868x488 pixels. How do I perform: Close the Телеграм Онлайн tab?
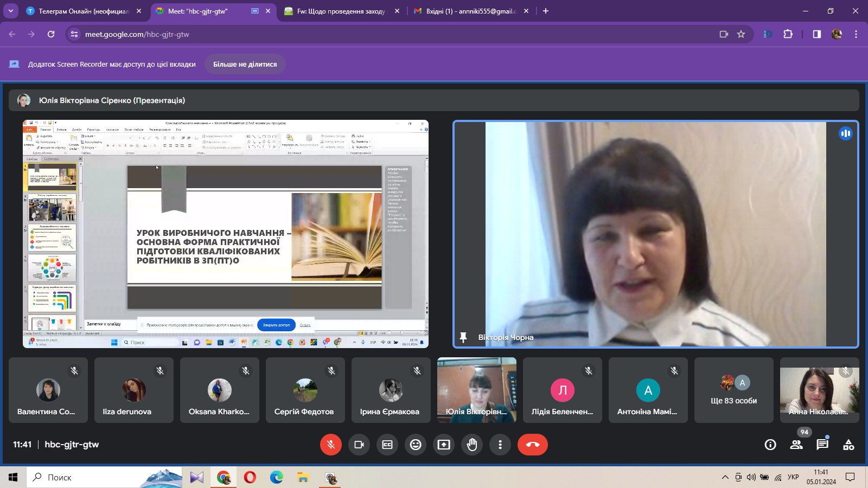[x=139, y=11]
